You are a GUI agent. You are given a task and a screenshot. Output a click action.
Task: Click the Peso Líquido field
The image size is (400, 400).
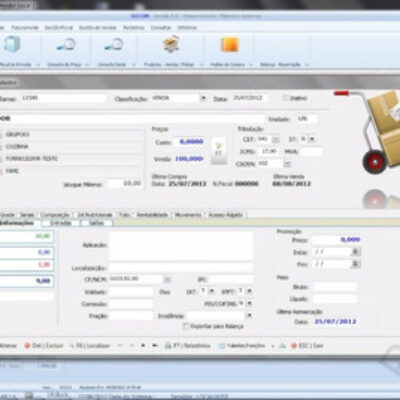[x=335, y=299]
